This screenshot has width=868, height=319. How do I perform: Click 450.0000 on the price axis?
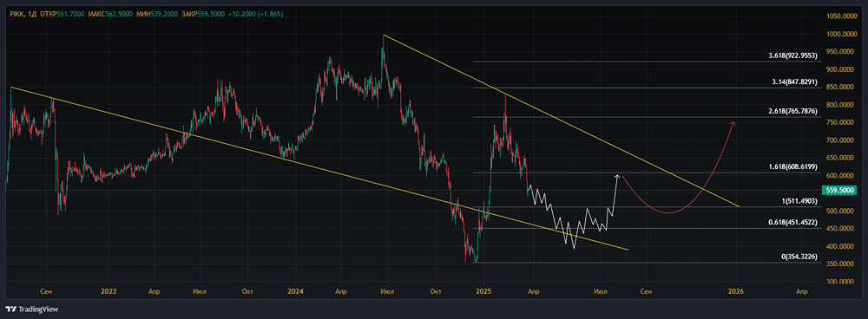click(839, 229)
